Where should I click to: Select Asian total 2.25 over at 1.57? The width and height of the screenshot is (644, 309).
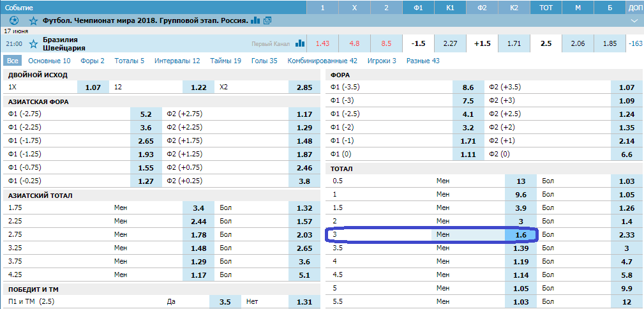[304, 221]
